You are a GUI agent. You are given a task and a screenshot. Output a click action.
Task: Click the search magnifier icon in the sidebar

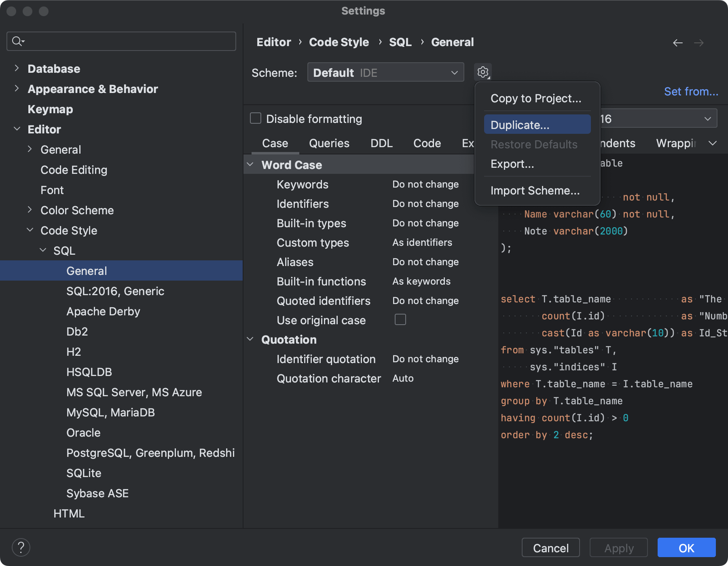(17, 41)
